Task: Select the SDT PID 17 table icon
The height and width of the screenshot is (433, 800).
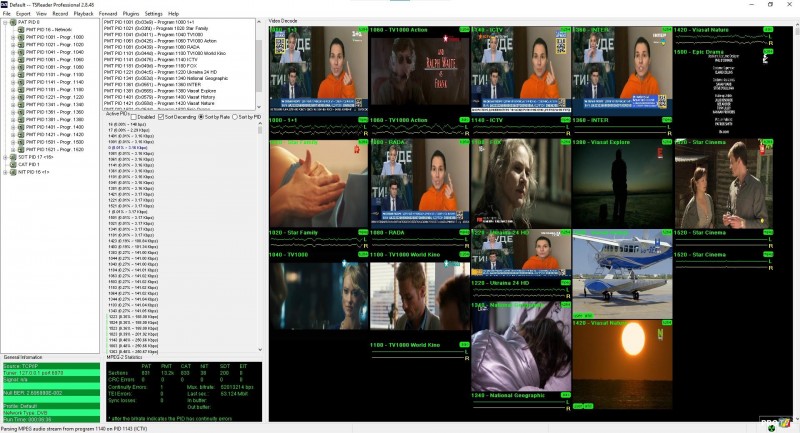Action: (x=13, y=156)
